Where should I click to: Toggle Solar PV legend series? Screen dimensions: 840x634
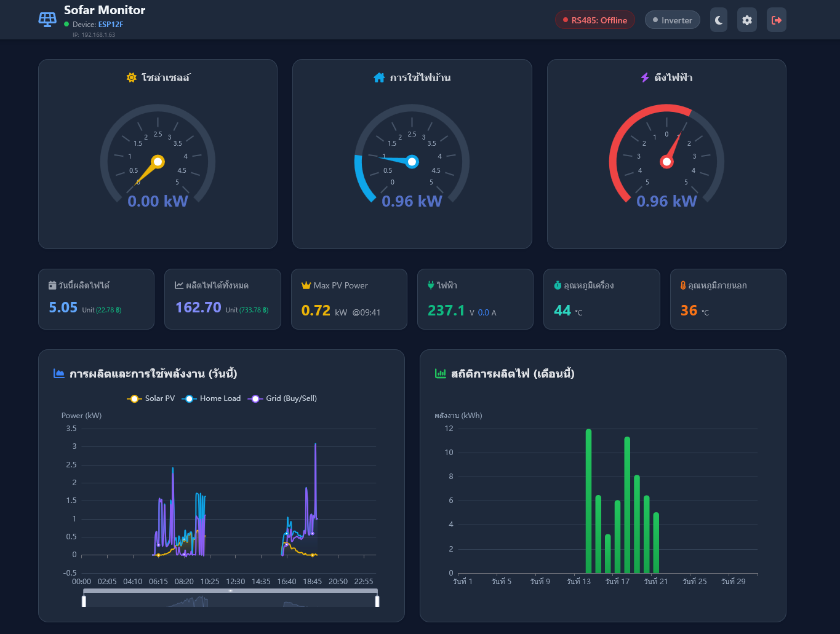click(151, 398)
